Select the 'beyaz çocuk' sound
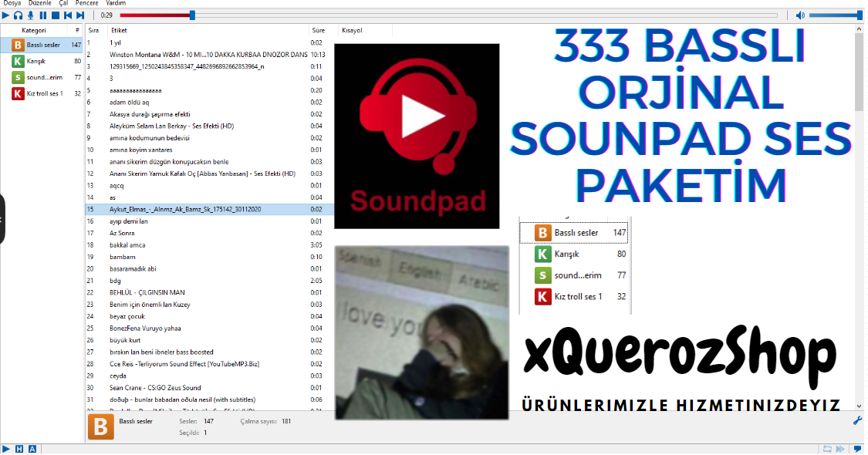 (x=210, y=317)
